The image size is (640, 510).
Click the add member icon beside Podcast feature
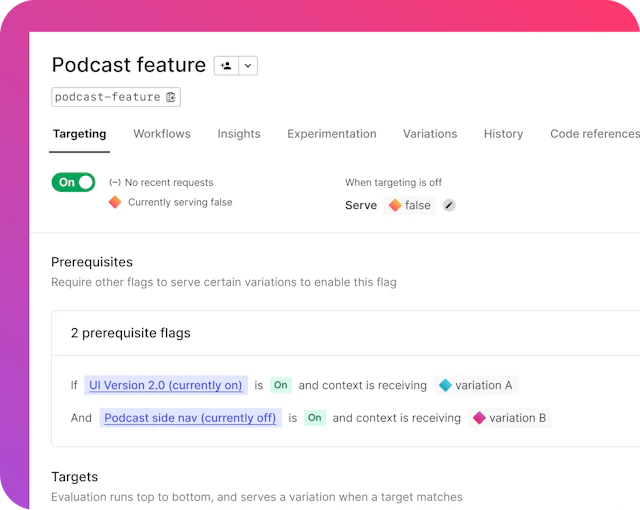(226, 66)
